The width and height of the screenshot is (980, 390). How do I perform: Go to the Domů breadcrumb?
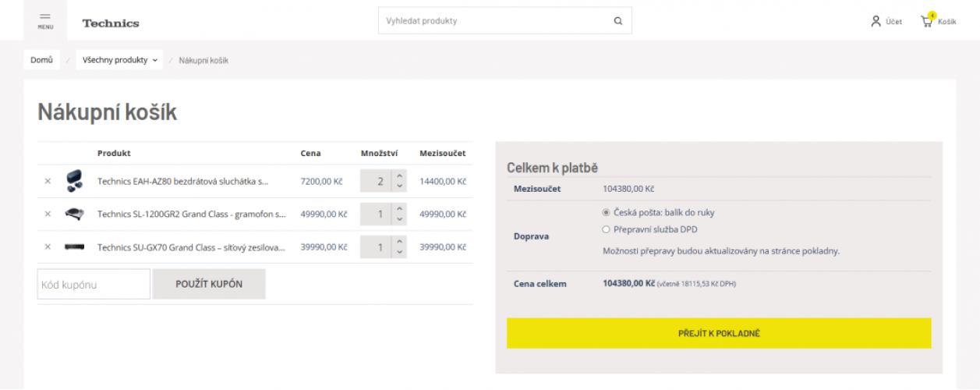[41, 60]
